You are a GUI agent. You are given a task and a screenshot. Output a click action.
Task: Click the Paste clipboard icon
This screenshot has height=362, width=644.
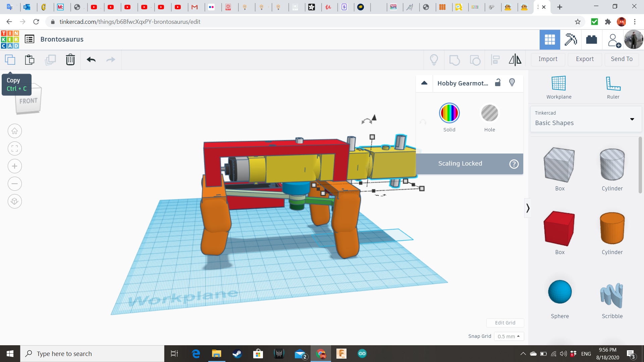(30, 60)
